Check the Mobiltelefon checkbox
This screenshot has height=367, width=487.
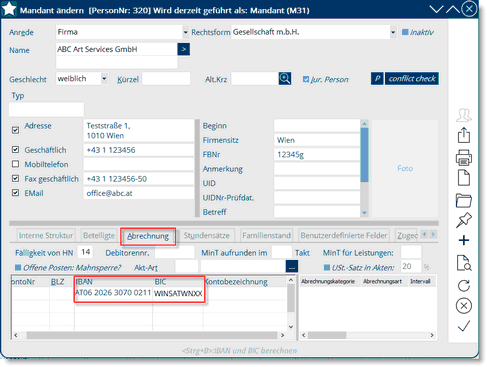click(15, 164)
